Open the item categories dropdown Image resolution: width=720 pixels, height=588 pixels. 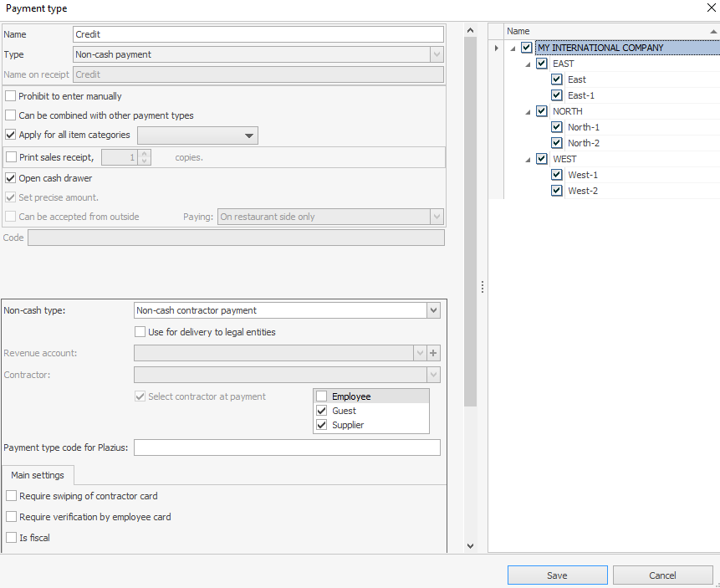pos(248,135)
